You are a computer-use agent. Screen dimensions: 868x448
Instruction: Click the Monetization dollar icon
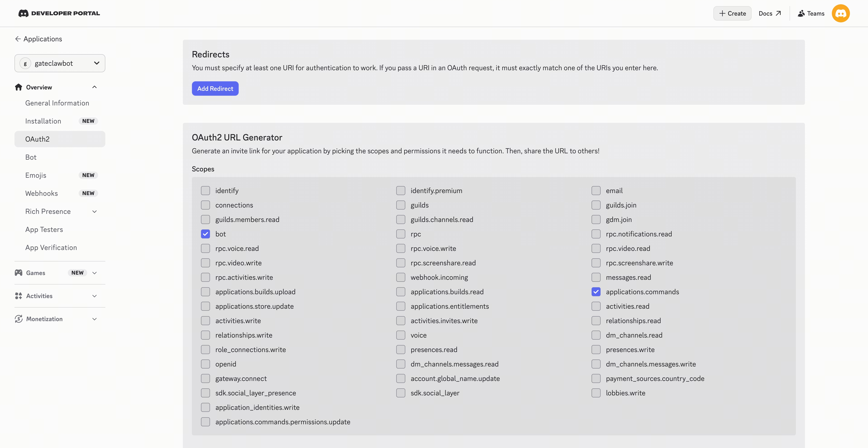pos(19,319)
